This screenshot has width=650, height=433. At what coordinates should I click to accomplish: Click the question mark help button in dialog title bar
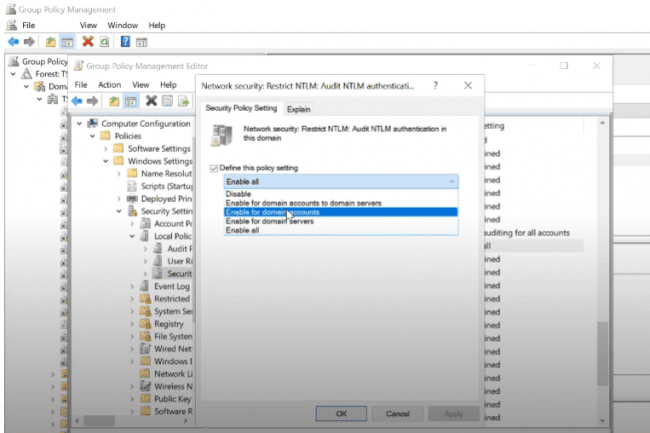point(435,86)
